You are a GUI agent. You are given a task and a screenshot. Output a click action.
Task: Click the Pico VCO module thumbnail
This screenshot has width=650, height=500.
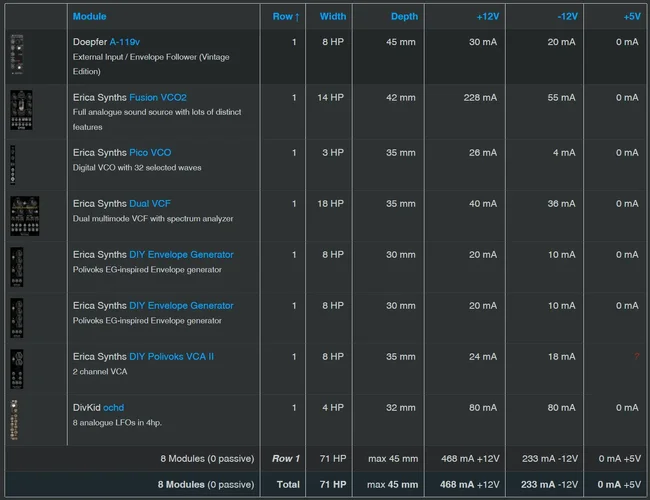[x=13, y=162]
